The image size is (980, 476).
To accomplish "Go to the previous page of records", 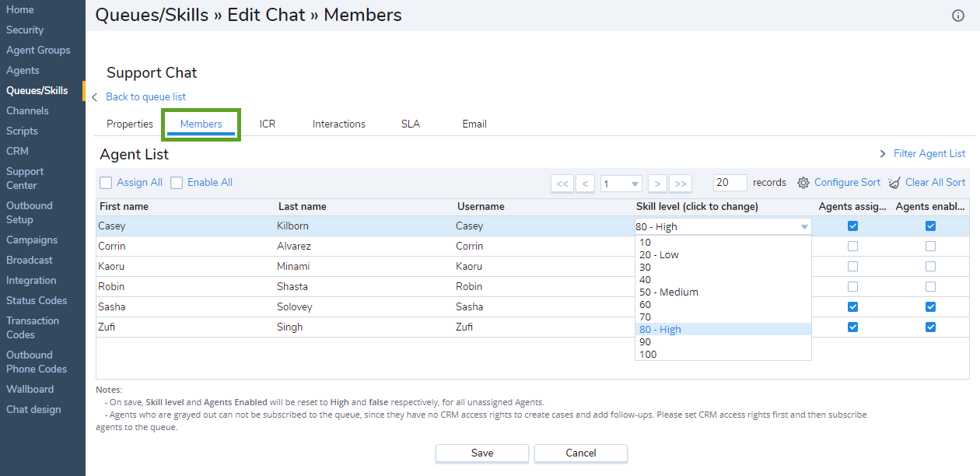I will click(x=586, y=184).
